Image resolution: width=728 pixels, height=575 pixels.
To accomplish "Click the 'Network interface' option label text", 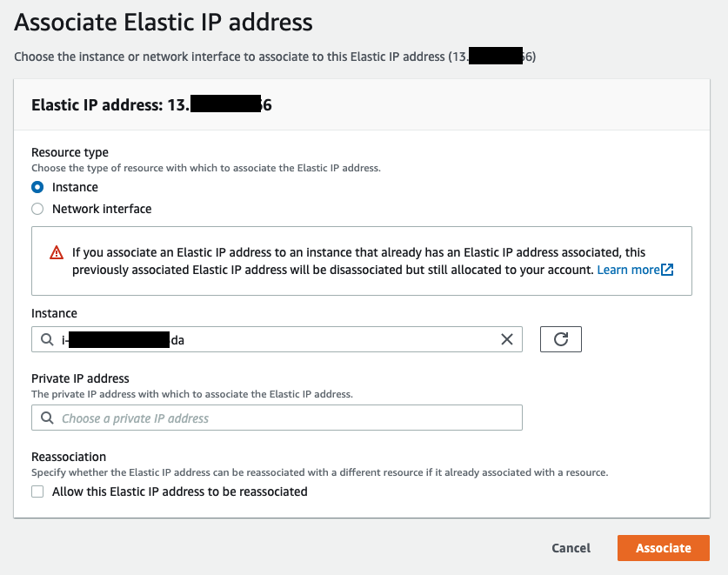I will (102, 209).
